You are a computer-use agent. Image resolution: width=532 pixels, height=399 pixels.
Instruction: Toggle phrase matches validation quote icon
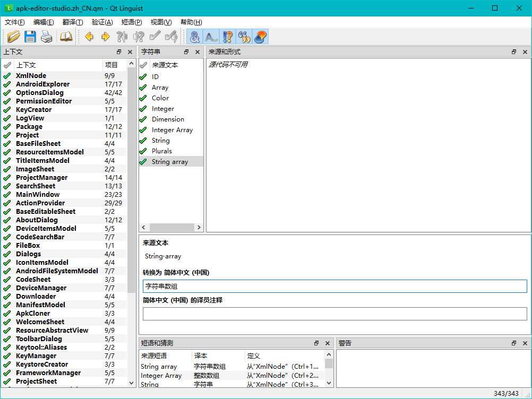pyautogui.click(x=244, y=37)
